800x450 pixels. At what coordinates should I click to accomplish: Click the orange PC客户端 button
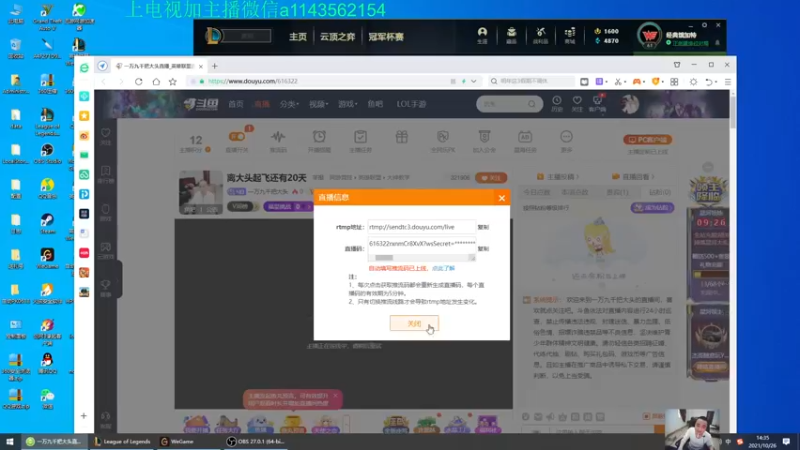tap(647, 140)
